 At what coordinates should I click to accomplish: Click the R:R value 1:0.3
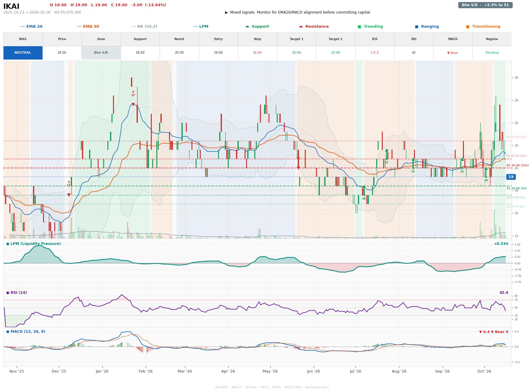374,53
